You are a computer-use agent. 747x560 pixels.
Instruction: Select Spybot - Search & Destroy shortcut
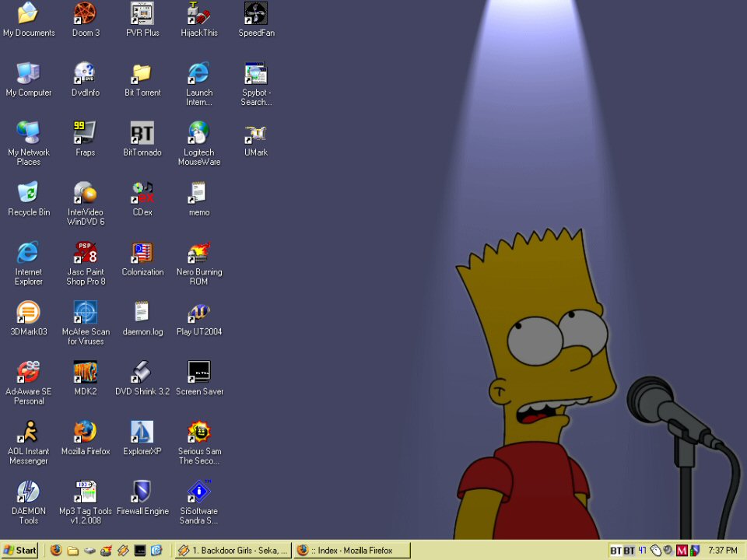(x=256, y=84)
